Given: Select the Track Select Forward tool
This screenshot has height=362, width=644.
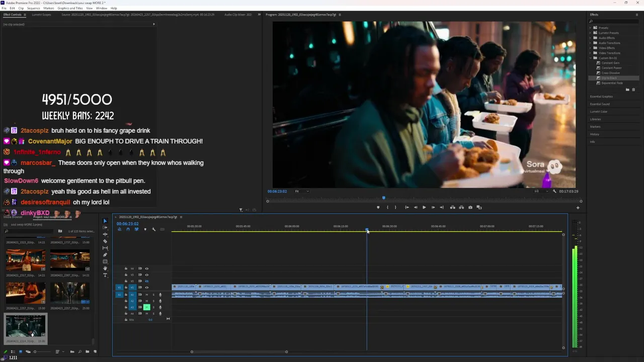Looking at the screenshot, I should 105,227.
